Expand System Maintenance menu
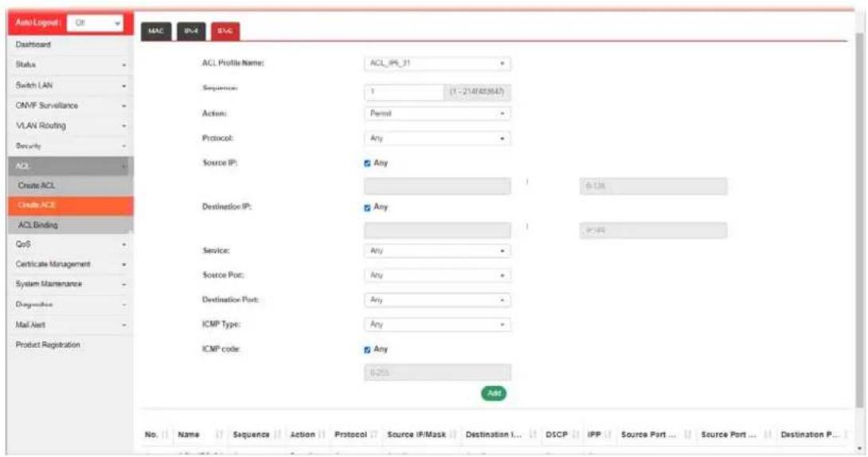 (x=70, y=283)
